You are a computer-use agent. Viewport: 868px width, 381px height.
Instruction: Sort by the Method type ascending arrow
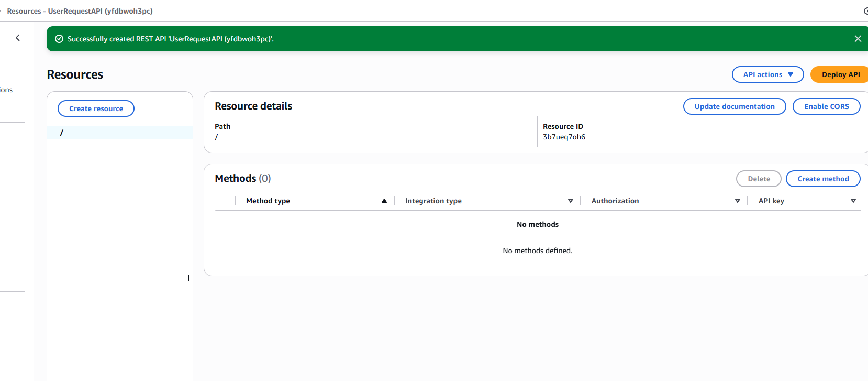click(x=384, y=201)
